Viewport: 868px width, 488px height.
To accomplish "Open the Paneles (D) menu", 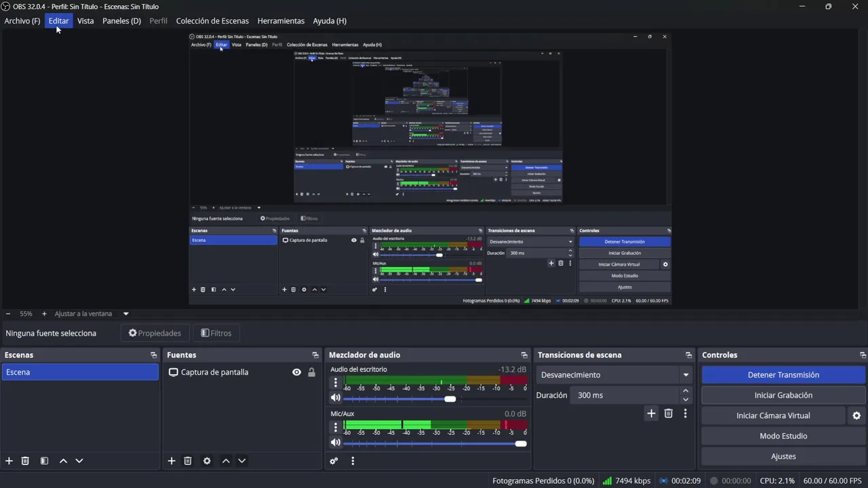I will tap(121, 21).
